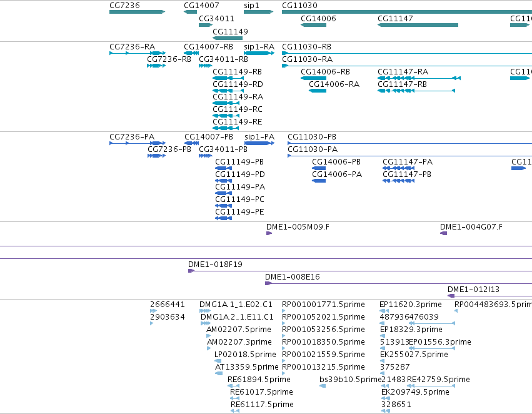The width and height of the screenshot is (532, 414).
Task: Select the CG11030-RA transcript label
Action: pos(308,59)
